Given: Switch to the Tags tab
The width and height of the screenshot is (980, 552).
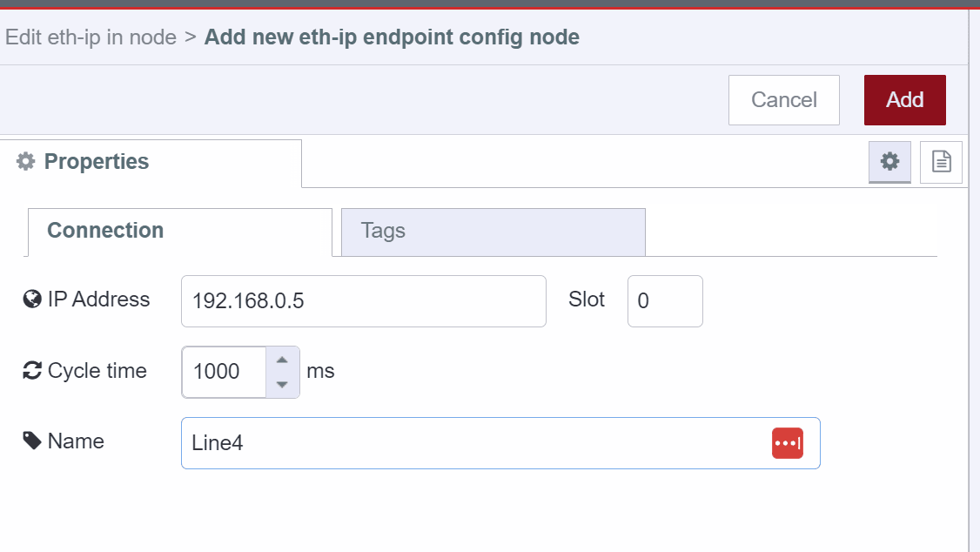Looking at the screenshot, I should (383, 232).
